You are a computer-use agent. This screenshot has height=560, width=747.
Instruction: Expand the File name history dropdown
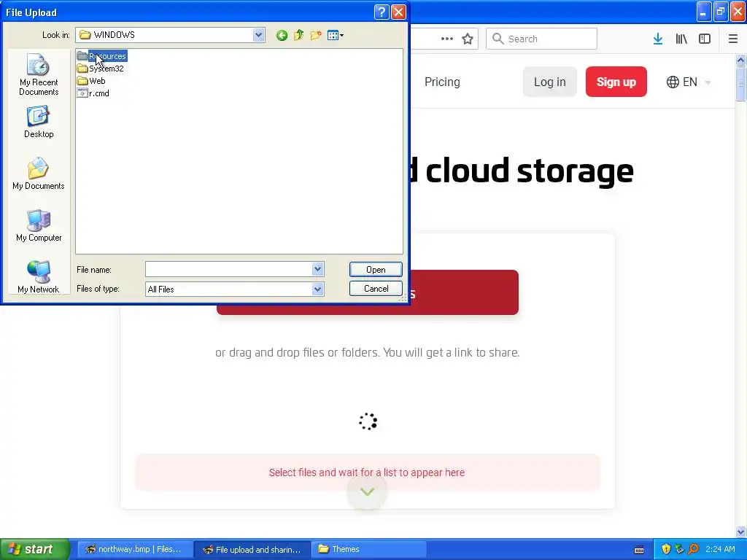[x=318, y=269]
